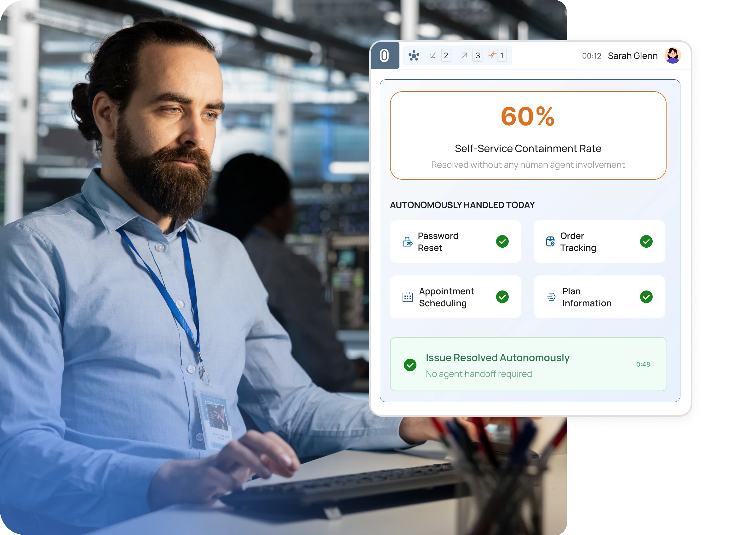
Task: Click the inbound count badge 2
Action: [446, 55]
